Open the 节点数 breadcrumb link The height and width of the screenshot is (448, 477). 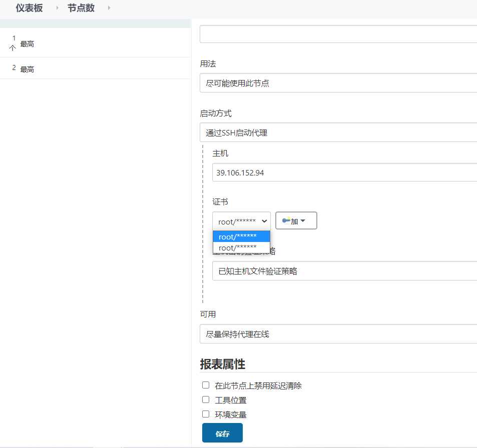tap(81, 8)
